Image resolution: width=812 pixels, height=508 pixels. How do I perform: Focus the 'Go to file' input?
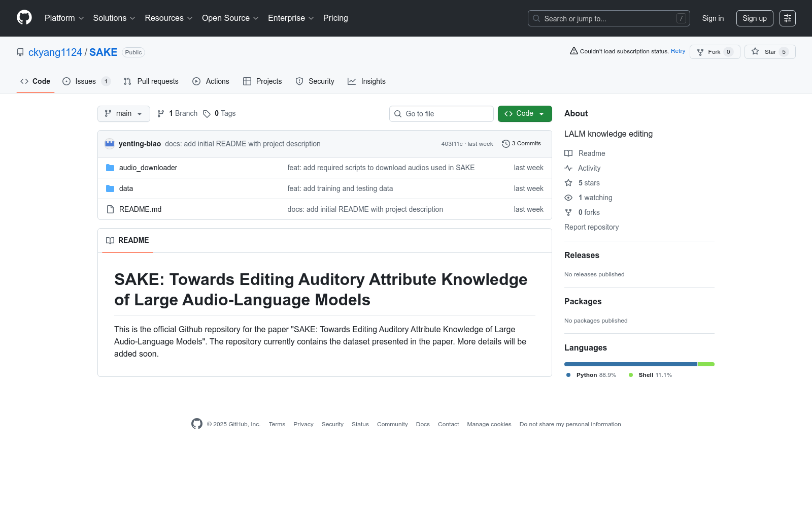442,114
